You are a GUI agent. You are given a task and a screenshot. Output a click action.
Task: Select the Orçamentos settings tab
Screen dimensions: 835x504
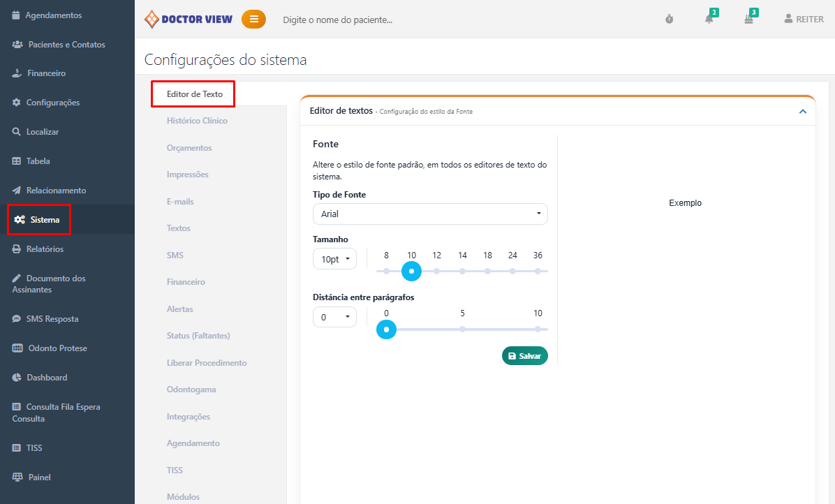[x=189, y=148]
